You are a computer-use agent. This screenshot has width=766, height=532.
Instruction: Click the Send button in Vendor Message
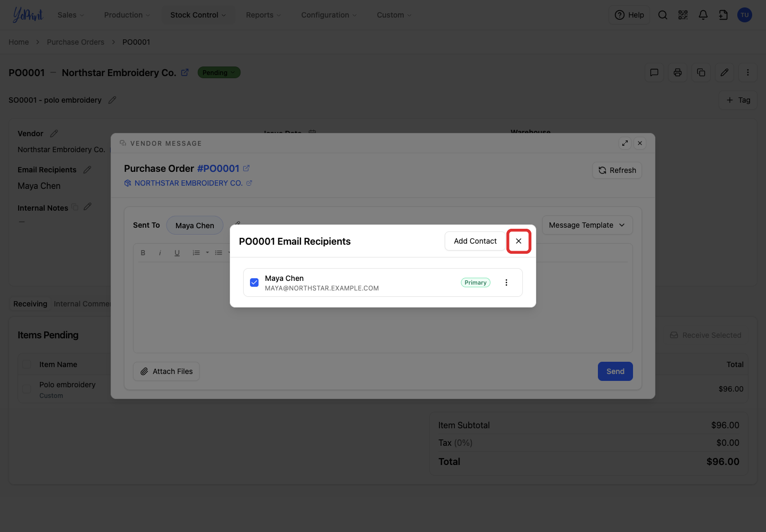pos(615,371)
